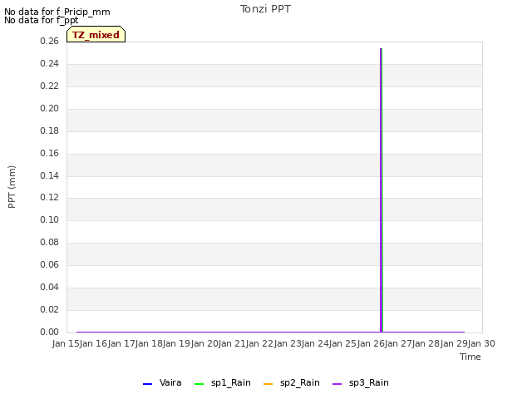The width and height of the screenshot is (532, 399).
Task: Click the Jan 20 x-axis tick label
Action: click(x=204, y=343)
